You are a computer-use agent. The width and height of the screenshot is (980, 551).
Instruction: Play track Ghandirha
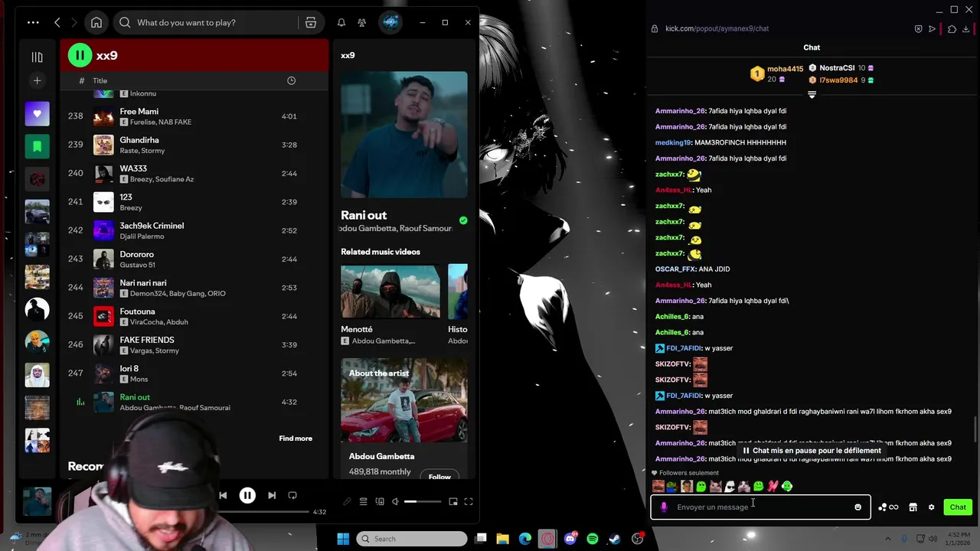pos(194,145)
